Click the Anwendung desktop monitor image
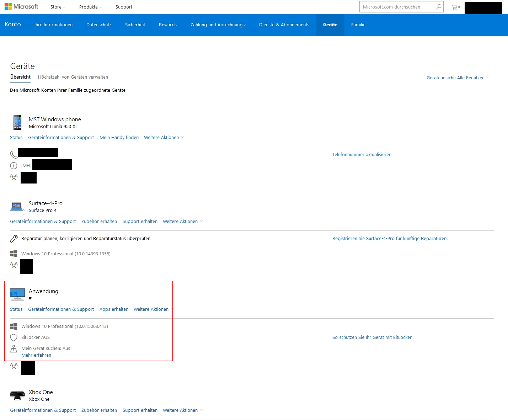 pyautogui.click(x=17, y=294)
